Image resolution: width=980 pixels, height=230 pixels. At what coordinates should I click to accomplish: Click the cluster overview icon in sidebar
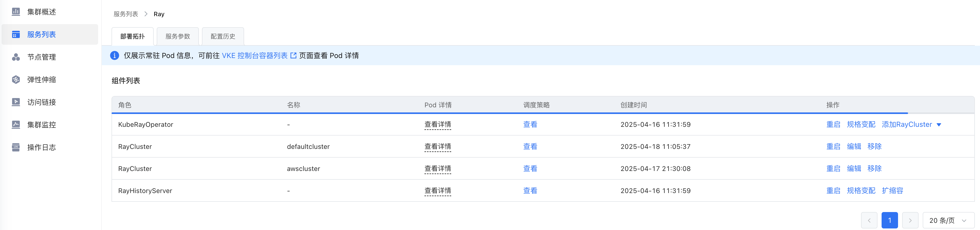tap(16, 12)
